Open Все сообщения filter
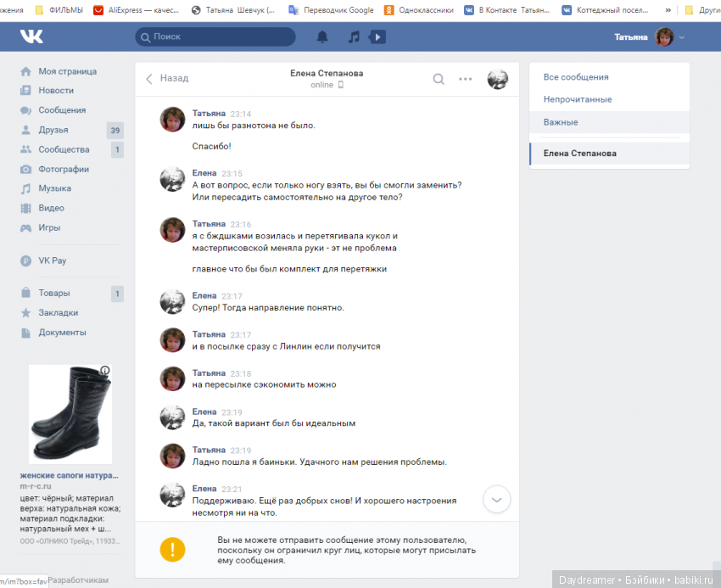 click(x=575, y=77)
